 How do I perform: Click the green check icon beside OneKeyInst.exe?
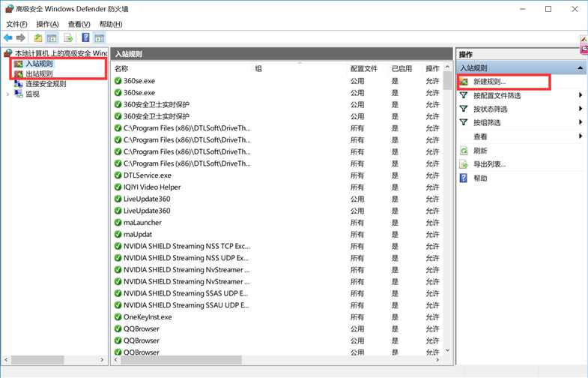click(x=118, y=316)
